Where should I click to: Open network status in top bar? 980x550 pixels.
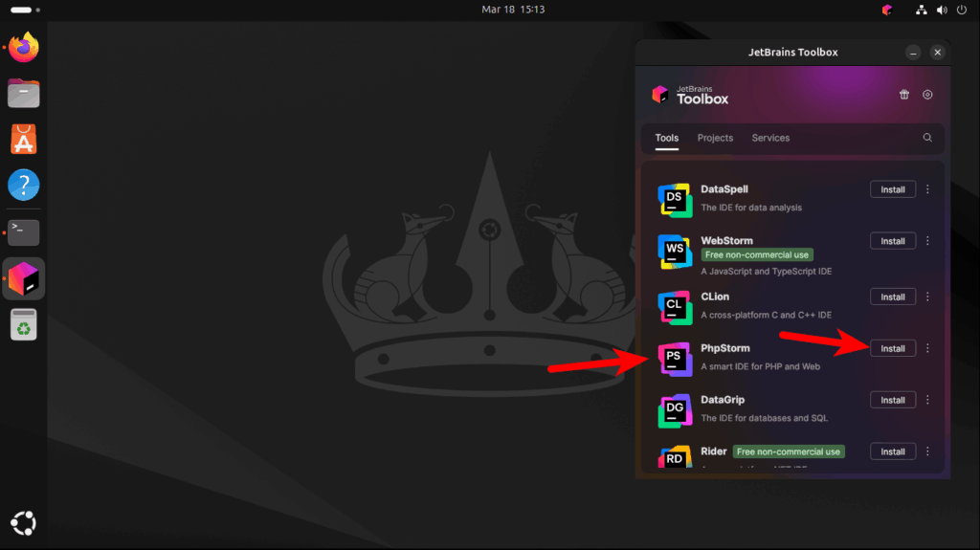point(922,10)
